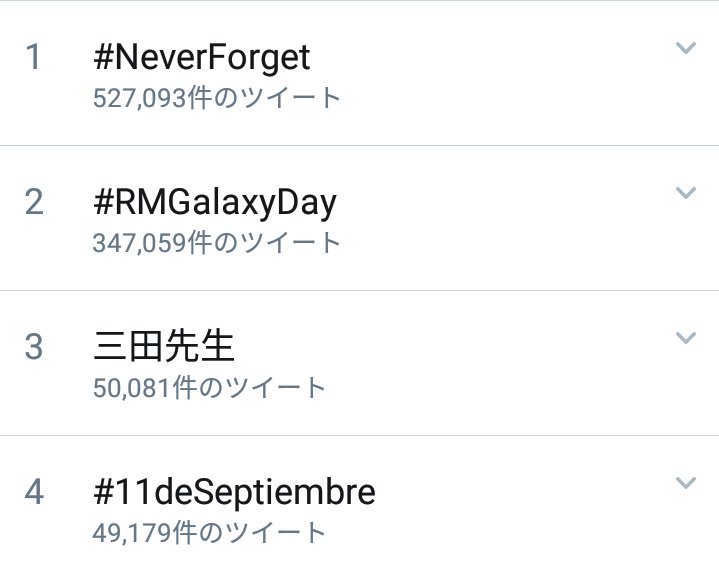Select the 三田先生 trending topic
The image size is (719, 580).
coord(163,347)
